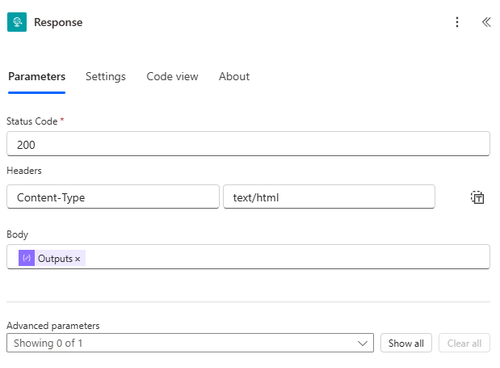Open the Code view tab
This screenshot has height=368, width=500.
172,76
